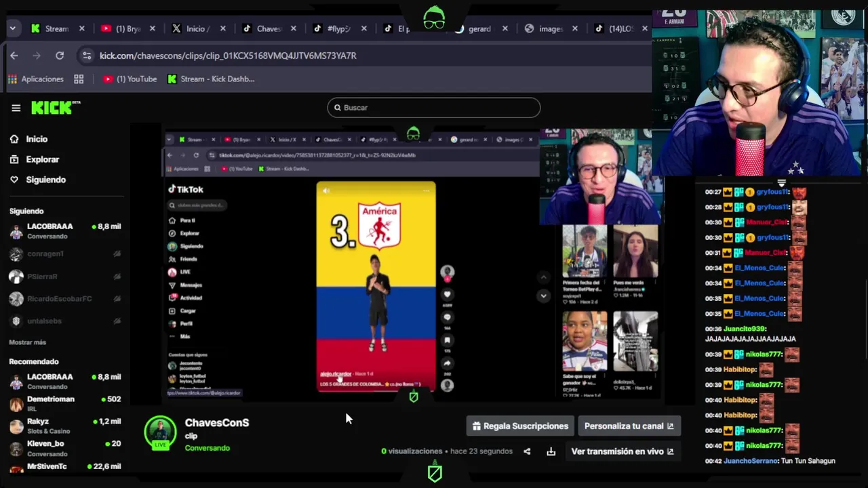
Task: Click Regala Suscripciones button
Action: click(520, 426)
